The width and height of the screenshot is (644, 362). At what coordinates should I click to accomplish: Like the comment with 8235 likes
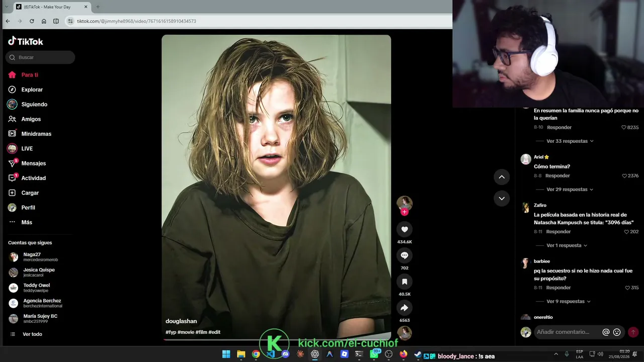pos(624,128)
